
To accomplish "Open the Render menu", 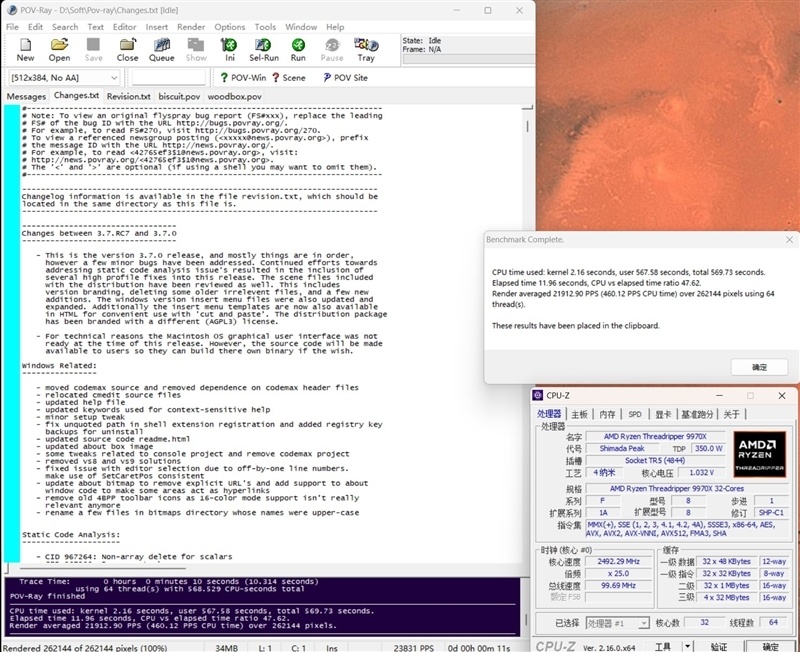I will coord(191,27).
